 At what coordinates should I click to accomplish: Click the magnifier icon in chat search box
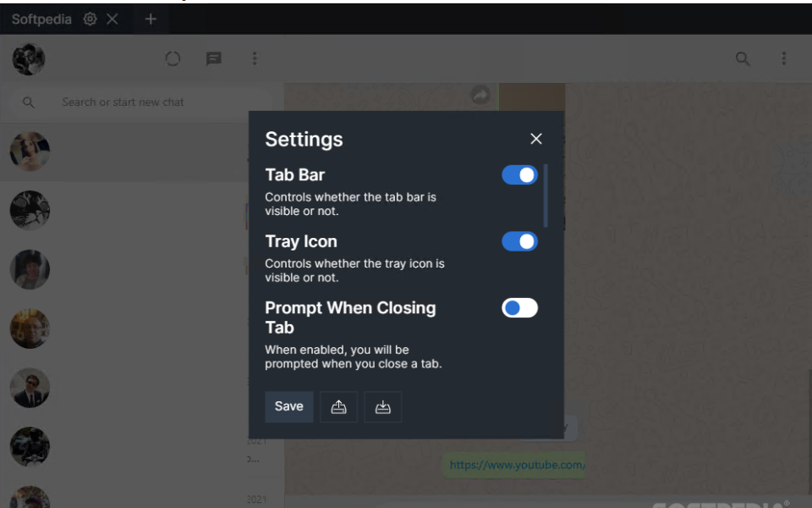tap(29, 102)
